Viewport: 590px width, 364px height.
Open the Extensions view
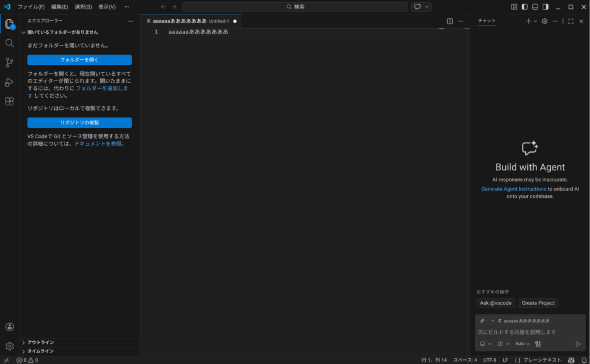coord(9,101)
